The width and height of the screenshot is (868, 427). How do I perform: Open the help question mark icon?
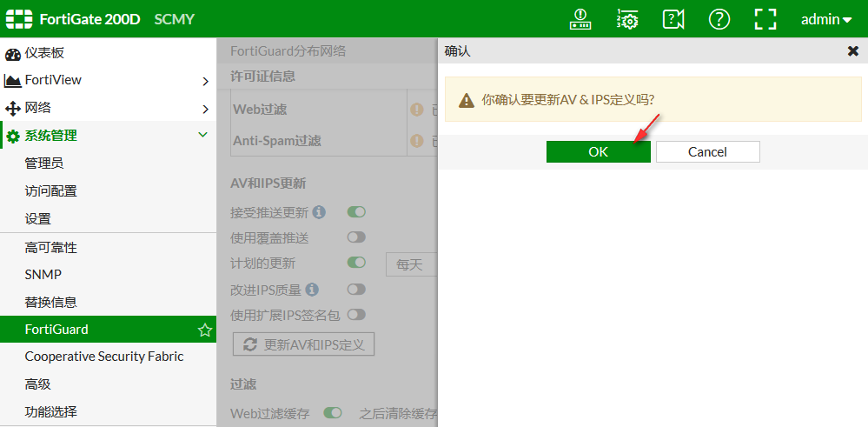coord(719,19)
